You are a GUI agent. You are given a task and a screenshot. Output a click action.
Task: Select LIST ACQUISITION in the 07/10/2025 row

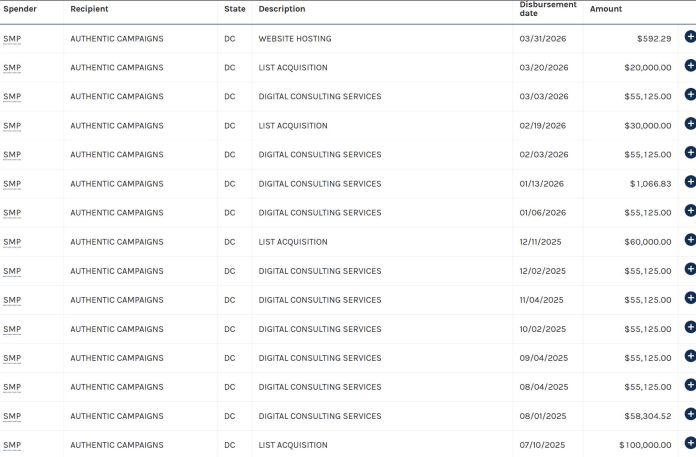293,445
